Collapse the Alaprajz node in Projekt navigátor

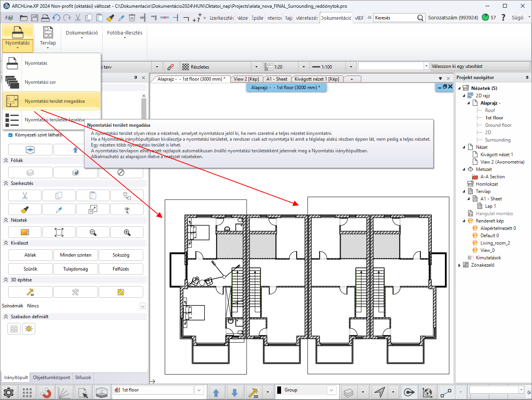(x=469, y=103)
